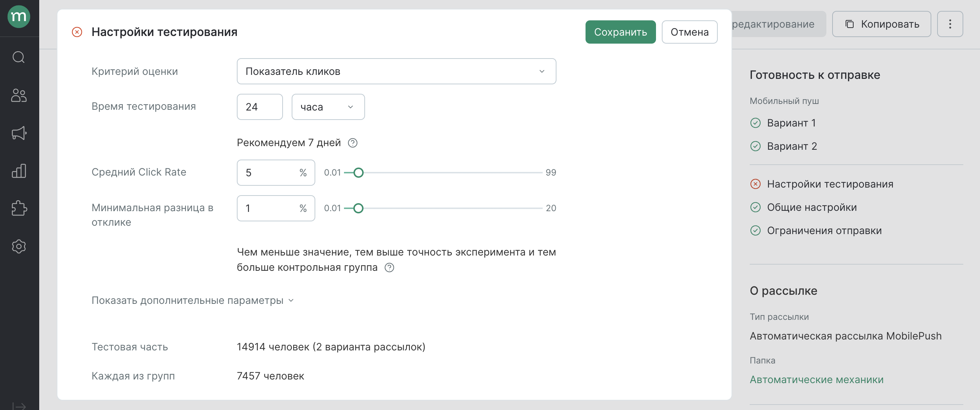
Task: Open the Критерий оценки dropdown Показатель кликов
Action: 396,71
